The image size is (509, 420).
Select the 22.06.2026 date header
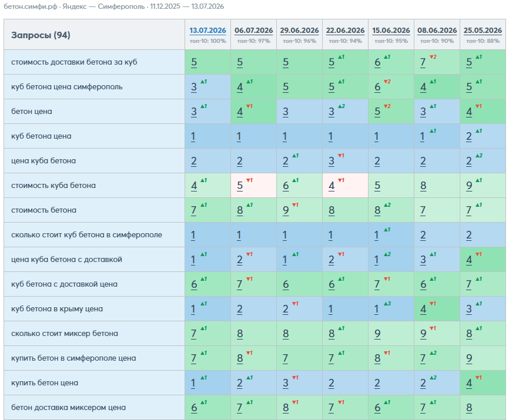(x=345, y=31)
